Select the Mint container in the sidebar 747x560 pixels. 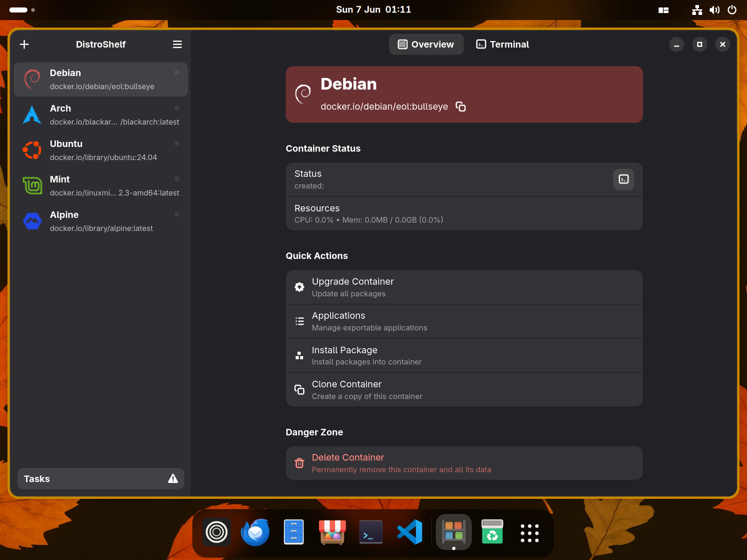[x=101, y=186]
